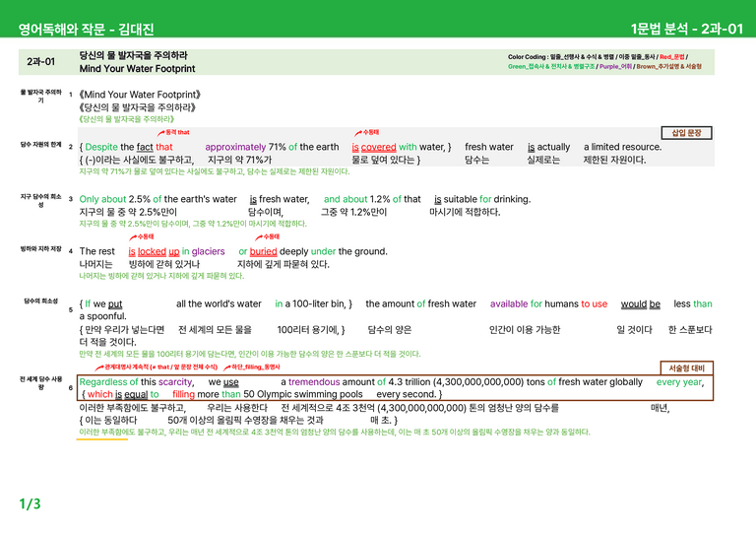
Task: Click the purple word 'tremendous' in sentence 6
Action: [x=314, y=382]
